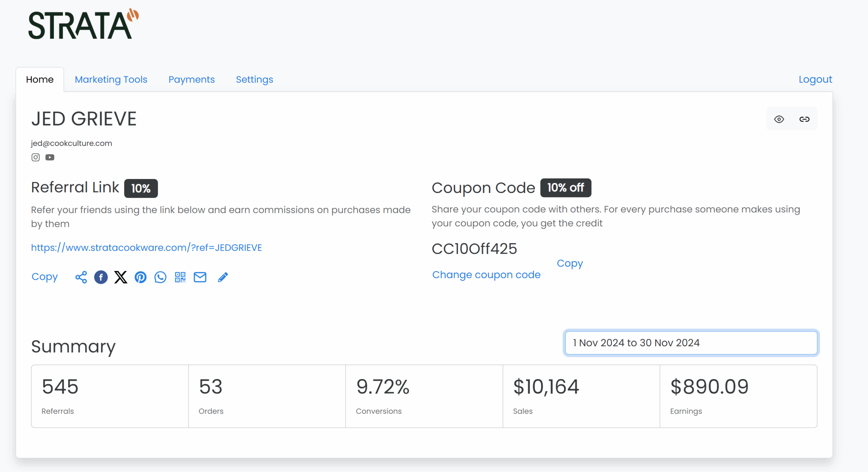Screen dimensions: 868x472
Task: Copy the referral link
Action: (x=44, y=277)
